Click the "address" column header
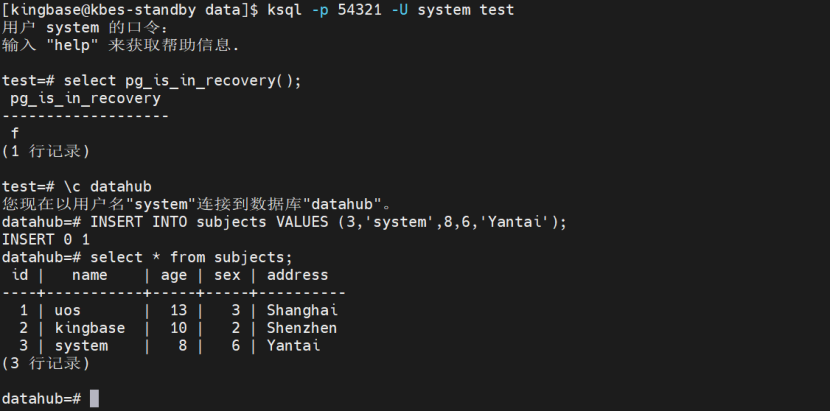 pos(297,275)
